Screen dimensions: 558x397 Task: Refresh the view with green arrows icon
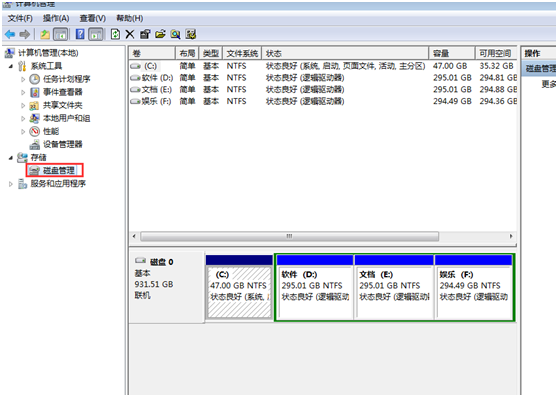[x=115, y=35]
